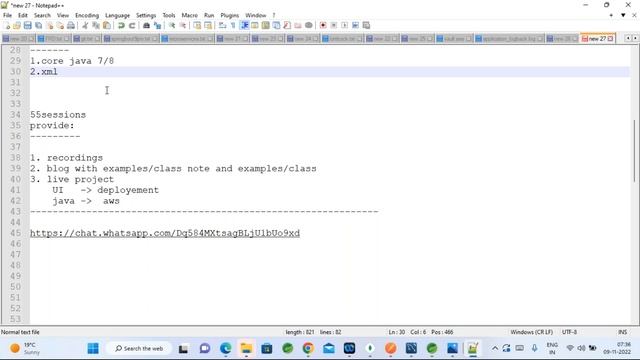Open the Plugins menu
This screenshot has width=640, height=360.
[x=229, y=15]
